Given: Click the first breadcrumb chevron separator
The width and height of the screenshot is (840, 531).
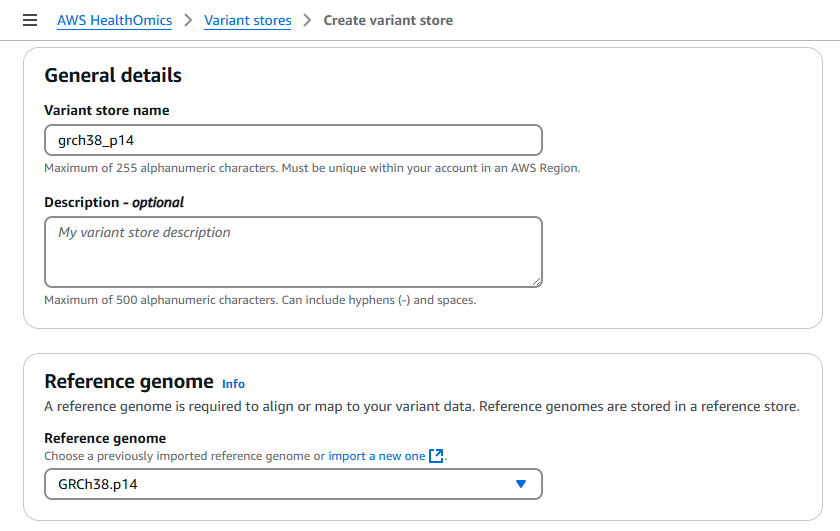Looking at the screenshot, I should pyautogui.click(x=188, y=20).
